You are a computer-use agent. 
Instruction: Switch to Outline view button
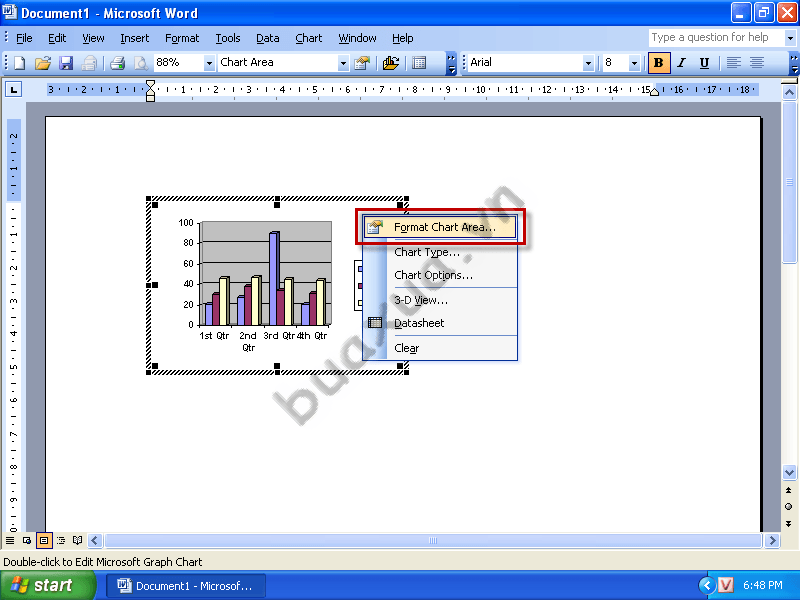point(61,540)
